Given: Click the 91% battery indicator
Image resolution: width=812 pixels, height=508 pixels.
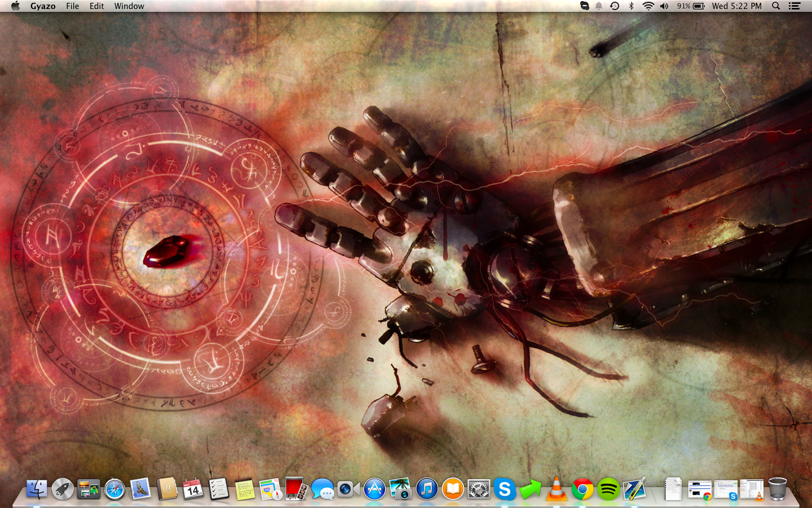Looking at the screenshot, I should 691,6.
